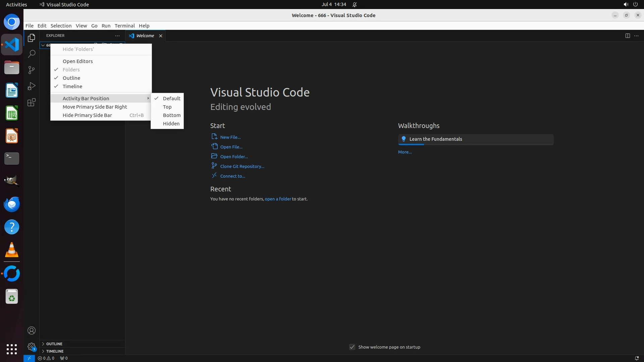The image size is (644, 362).
Task: Click the Clone Git Repository link
Action: [x=242, y=167]
